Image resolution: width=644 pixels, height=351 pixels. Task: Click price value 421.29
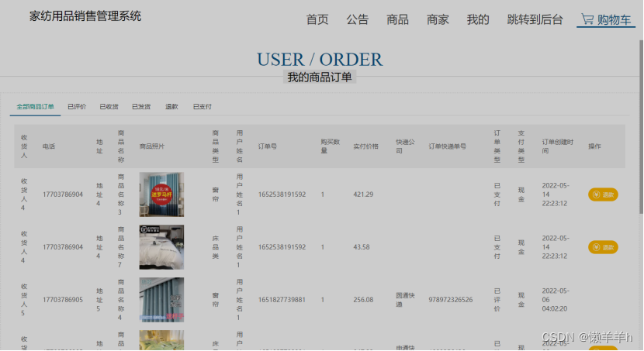(x=363, y=194)
